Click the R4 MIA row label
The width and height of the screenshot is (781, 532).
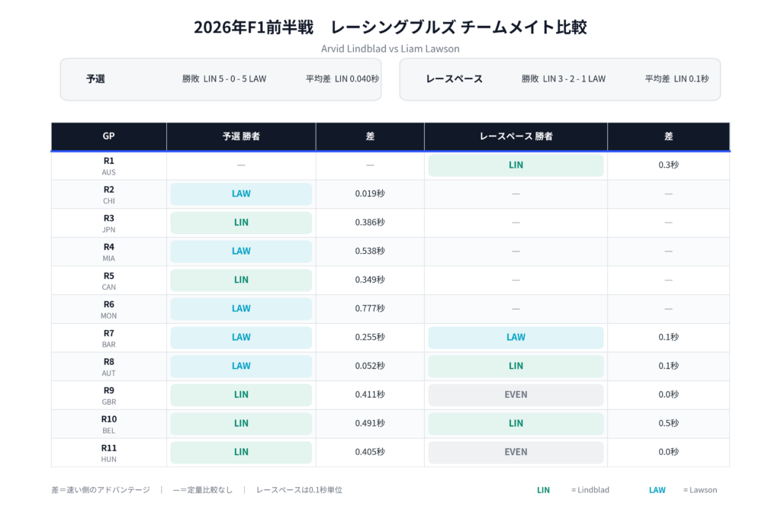point(108,252)
